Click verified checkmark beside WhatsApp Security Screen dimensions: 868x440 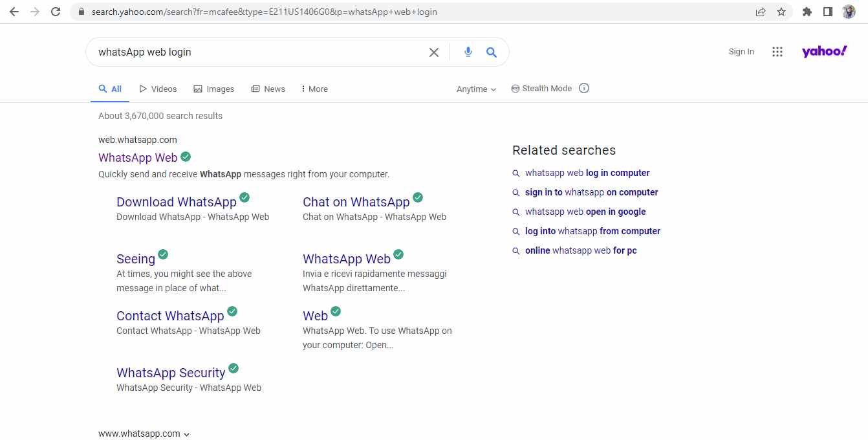(233, 368)
